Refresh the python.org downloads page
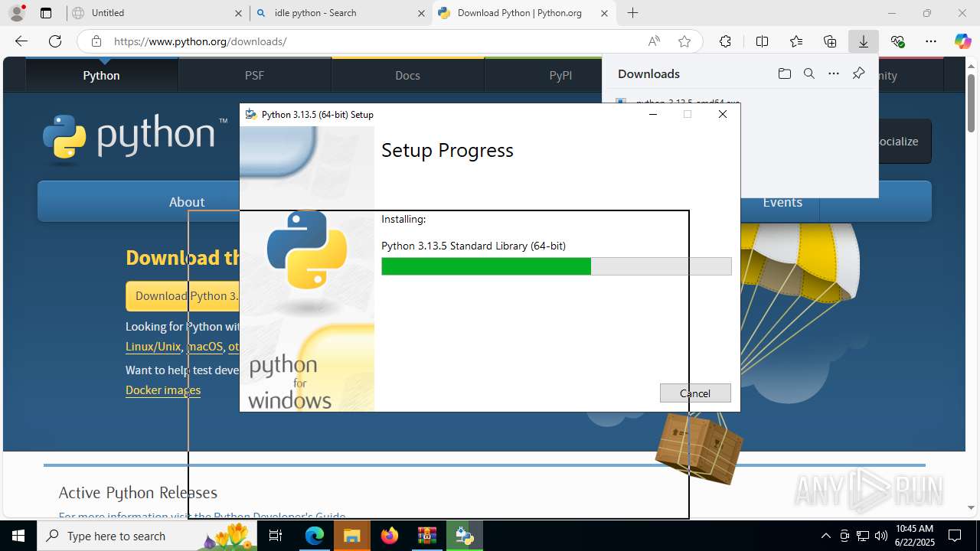980x551 pixels. (55, 41)
